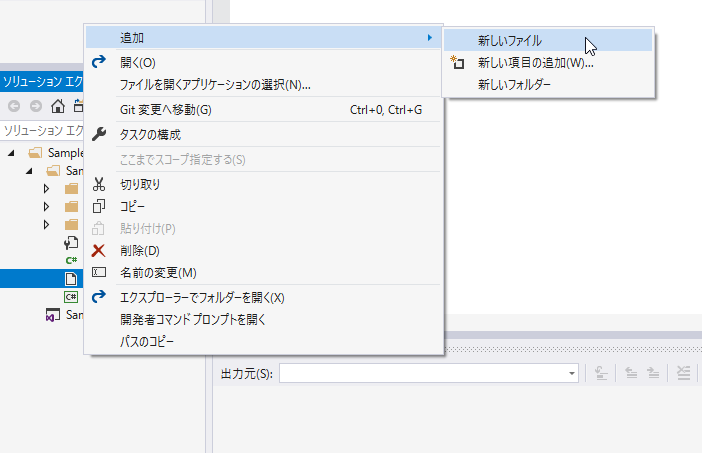Select the boxed C# project file icon
702x453 pixels.
tap(71, 297)
